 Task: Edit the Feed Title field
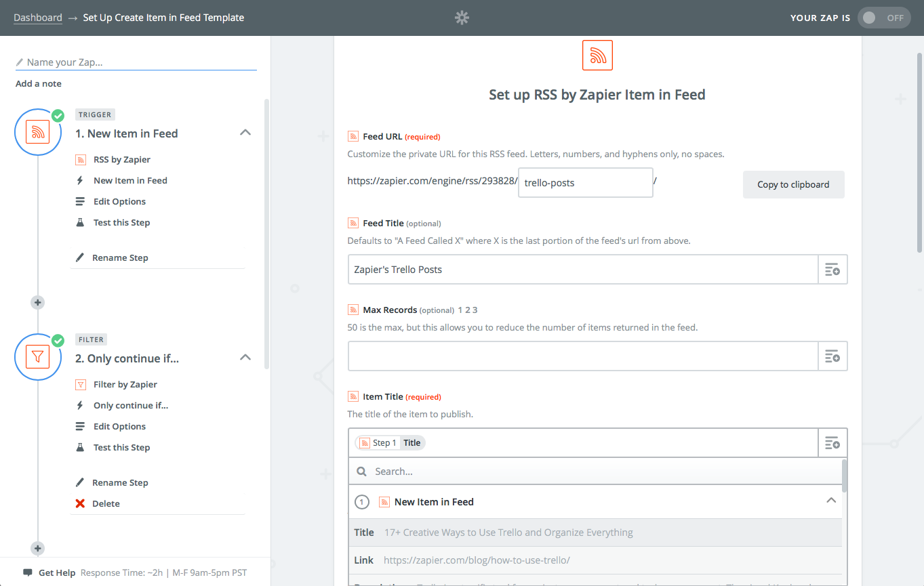coord(583,270)
